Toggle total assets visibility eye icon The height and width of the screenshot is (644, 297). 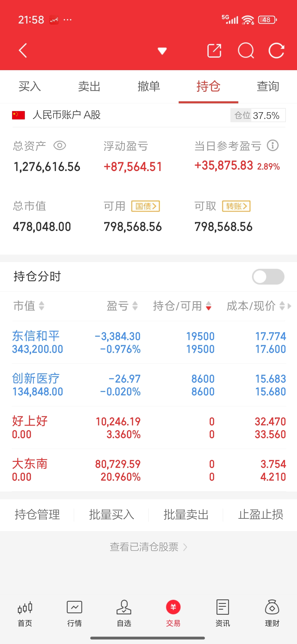tap(60, 145)
